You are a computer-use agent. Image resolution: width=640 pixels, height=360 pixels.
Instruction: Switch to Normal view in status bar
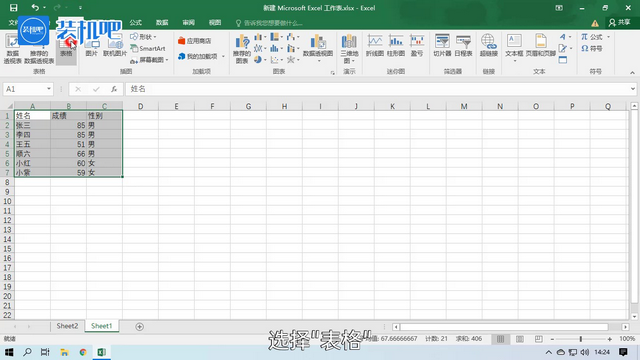click(500, 339)
